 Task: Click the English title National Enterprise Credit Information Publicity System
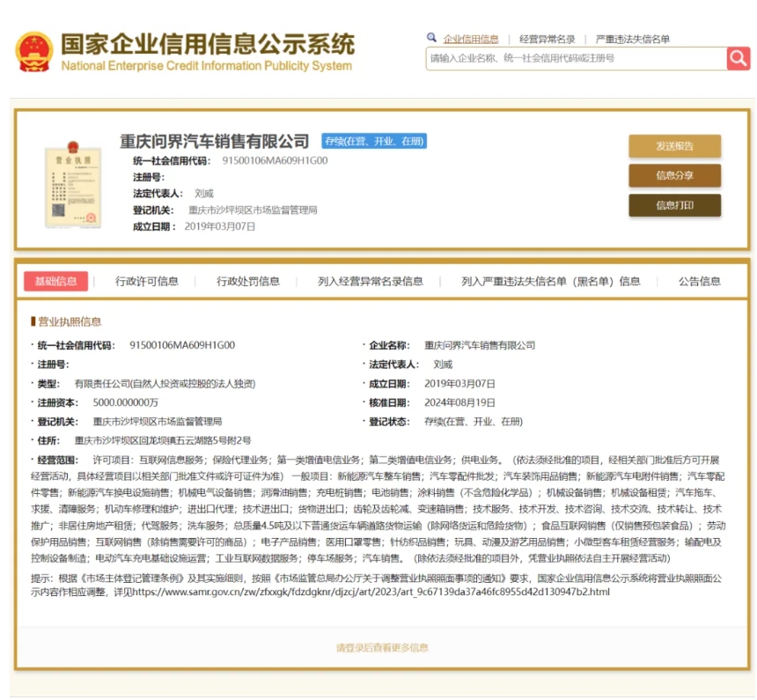pos(207,66)
